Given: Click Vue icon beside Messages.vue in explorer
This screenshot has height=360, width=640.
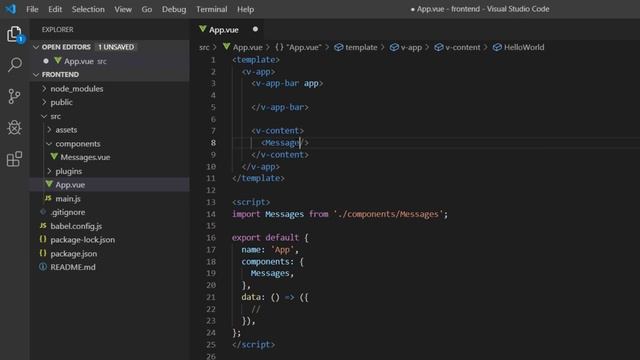Looking at the screenshot, I should coord(54,157).
